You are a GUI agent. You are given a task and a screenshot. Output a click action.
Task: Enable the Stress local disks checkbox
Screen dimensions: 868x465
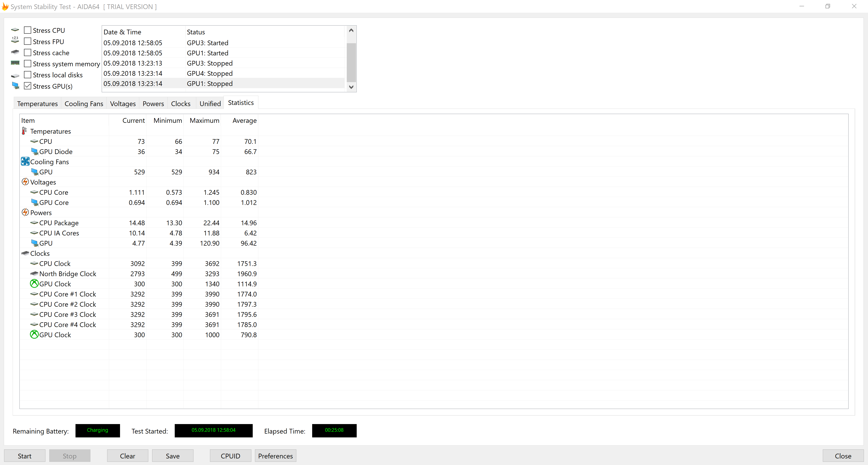coord(28,74)
